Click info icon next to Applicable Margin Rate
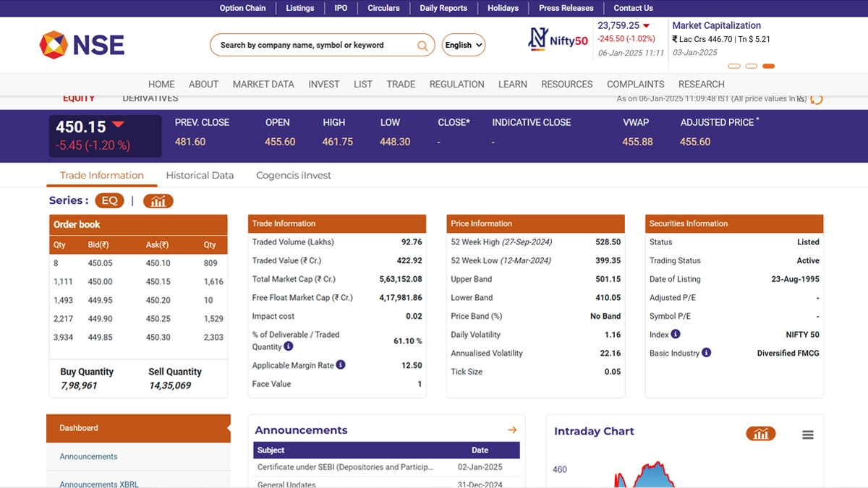The height and width of the screenshot is (488, 868). pyautogui.click(x=341, y=365)
